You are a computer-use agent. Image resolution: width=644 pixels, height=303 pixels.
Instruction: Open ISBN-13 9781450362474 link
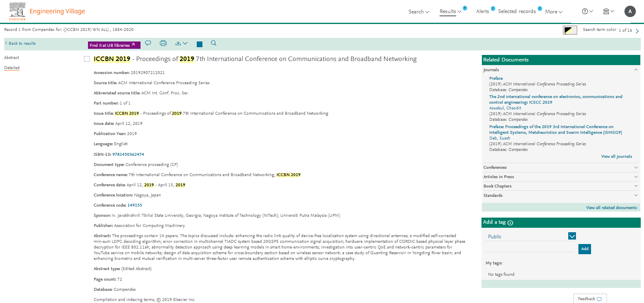click(x=128, y=155)
